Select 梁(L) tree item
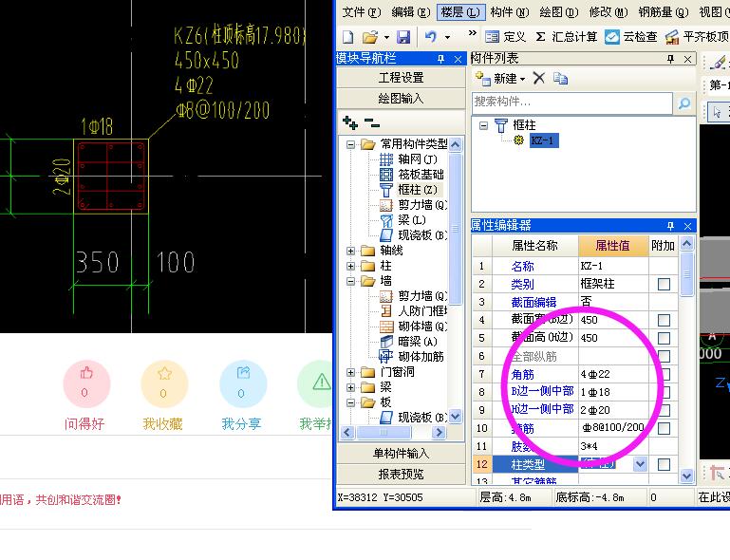The image size is (730, 560). (x=412, y=219)
